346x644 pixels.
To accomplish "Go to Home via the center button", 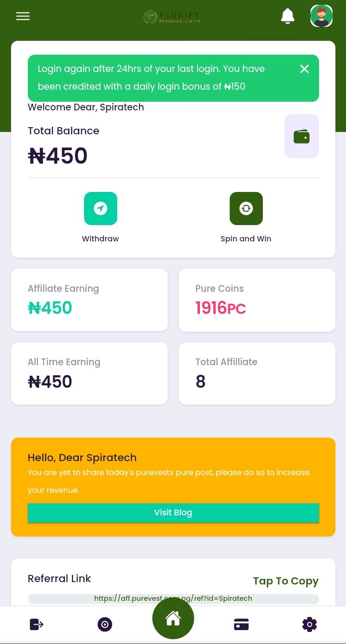I will point(173,619).
